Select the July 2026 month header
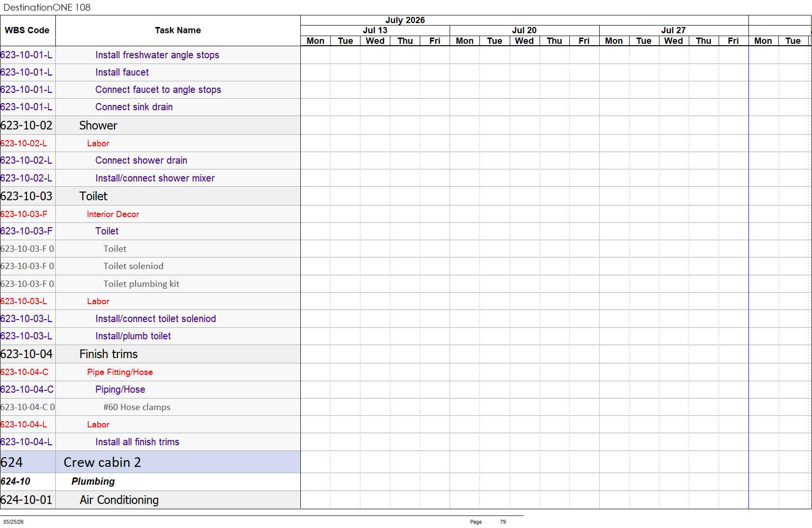Image resolution: width=812 pixels, height=528 pixels. 405,20
